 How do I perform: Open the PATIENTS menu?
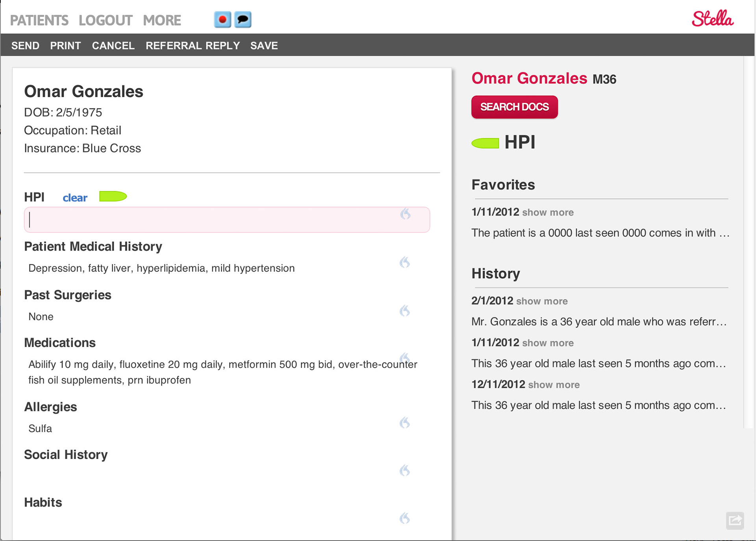click(x=39, y=20)
